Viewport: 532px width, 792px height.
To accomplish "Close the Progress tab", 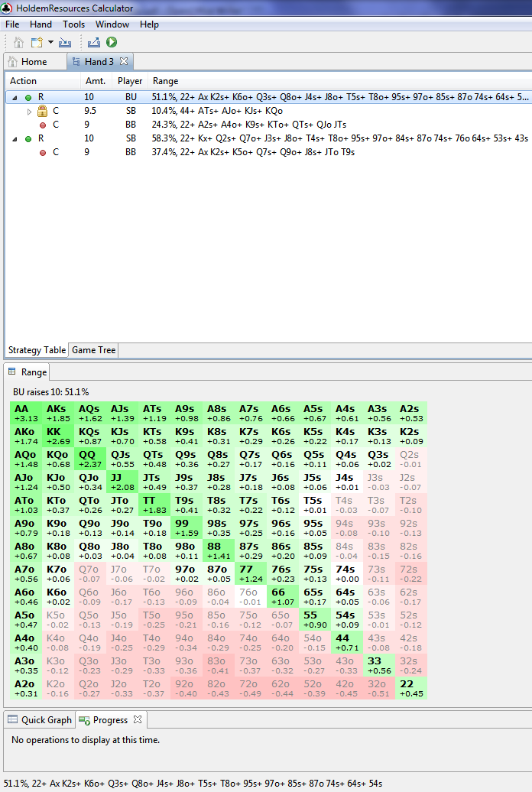I will (138, 719).
